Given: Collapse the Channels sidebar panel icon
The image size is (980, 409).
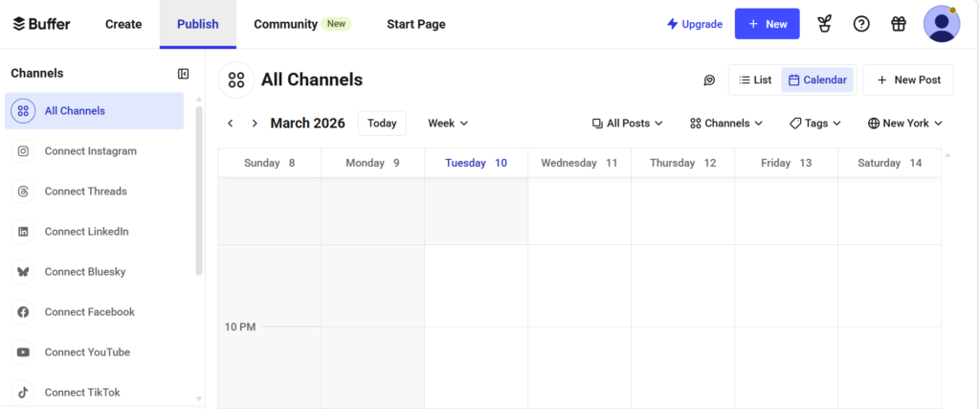Looking at the screenshot, I should click(x=183, y=74).
